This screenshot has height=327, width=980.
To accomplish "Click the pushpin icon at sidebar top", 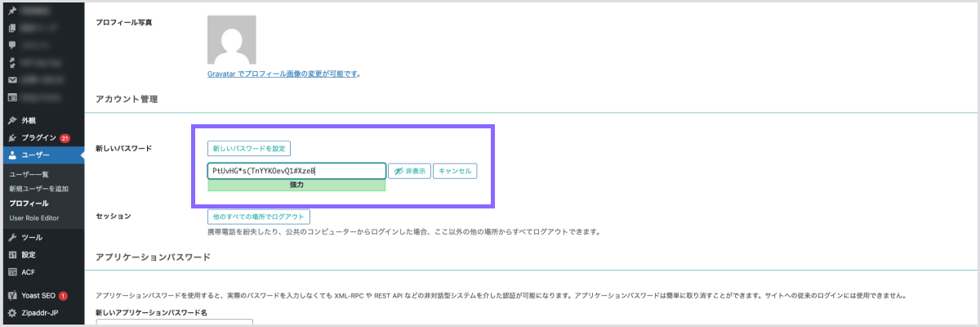I will [x=13, y=11].
